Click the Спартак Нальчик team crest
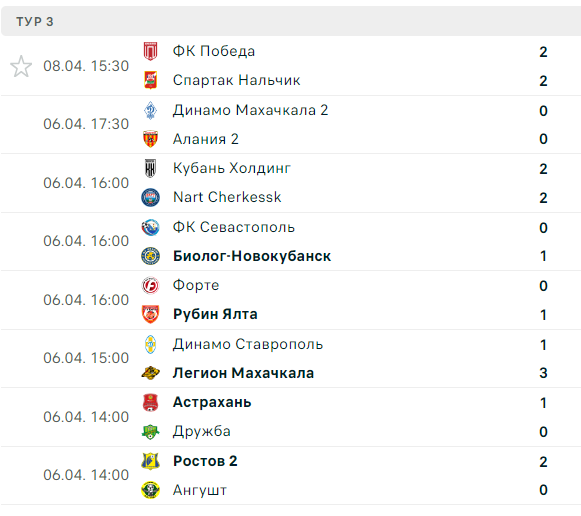The width and height of the screenshot is (581, 516). pyautogui.click(x=150, y=80)
